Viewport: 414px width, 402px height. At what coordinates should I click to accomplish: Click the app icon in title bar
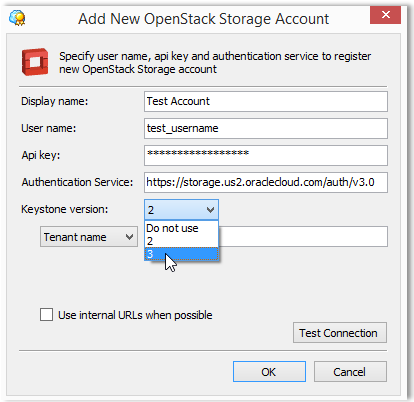(x=17, y=18)
